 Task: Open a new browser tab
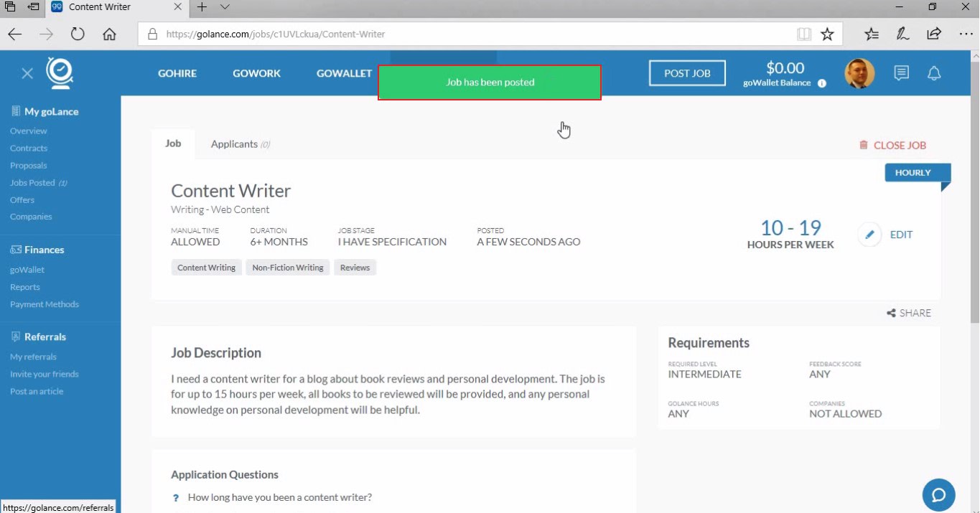(x=202, y=7)
